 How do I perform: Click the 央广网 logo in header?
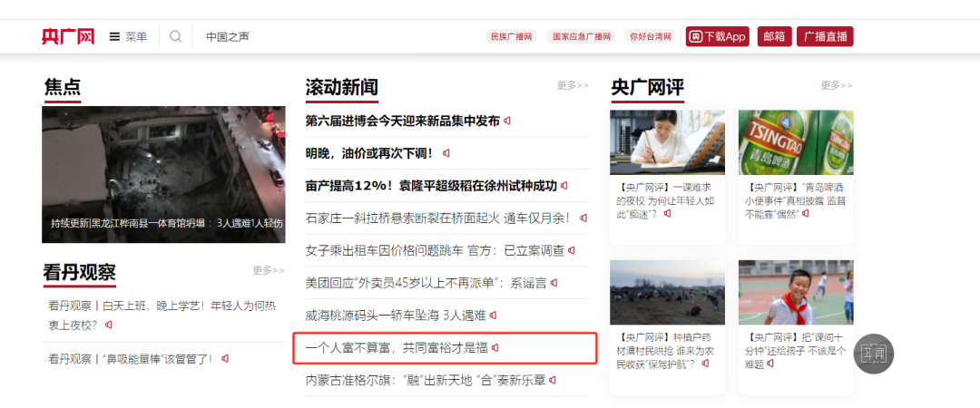[68, 37]
